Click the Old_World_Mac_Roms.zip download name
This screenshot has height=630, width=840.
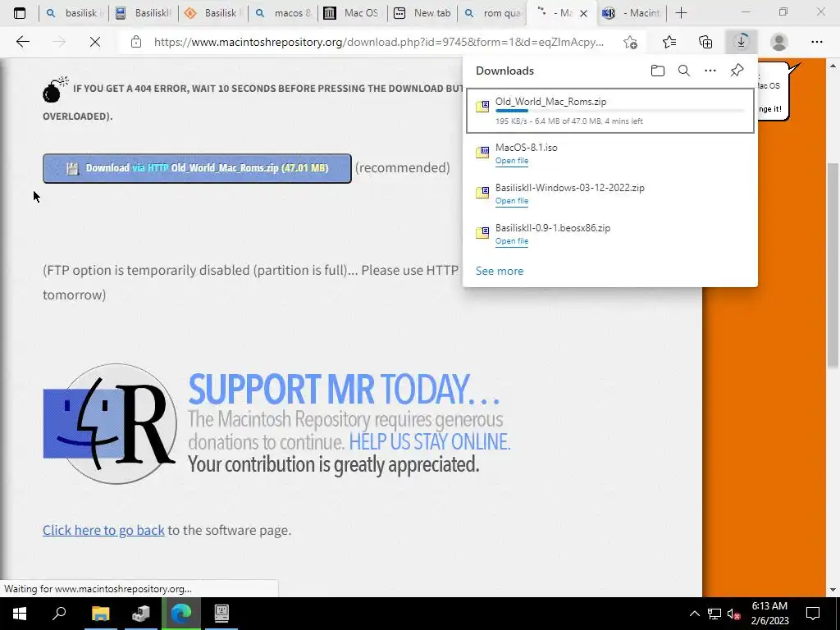(550, 101)
